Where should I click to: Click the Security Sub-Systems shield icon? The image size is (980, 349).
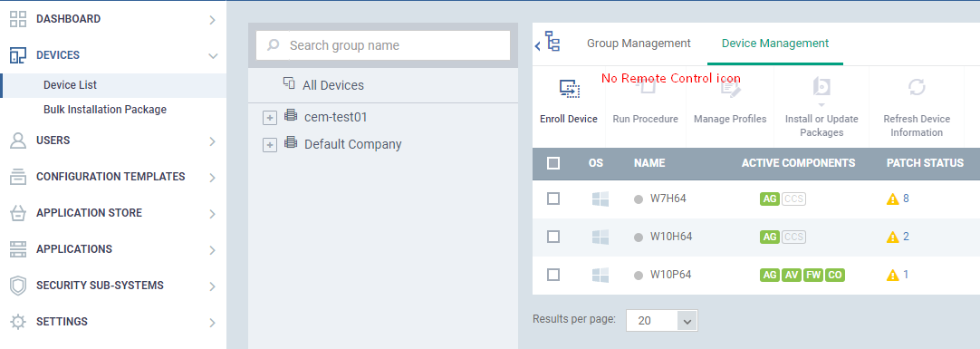(18, 286)
